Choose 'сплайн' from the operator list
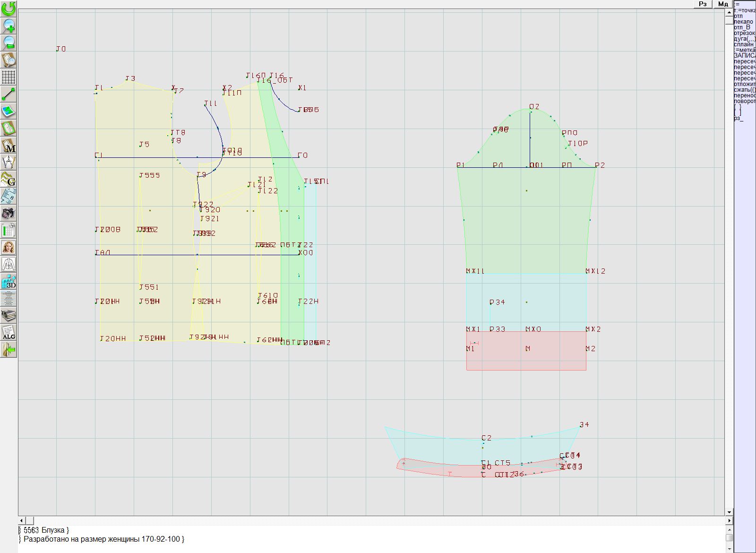The width and height of the screenshot is (756, 553). [x=744, y=44]
